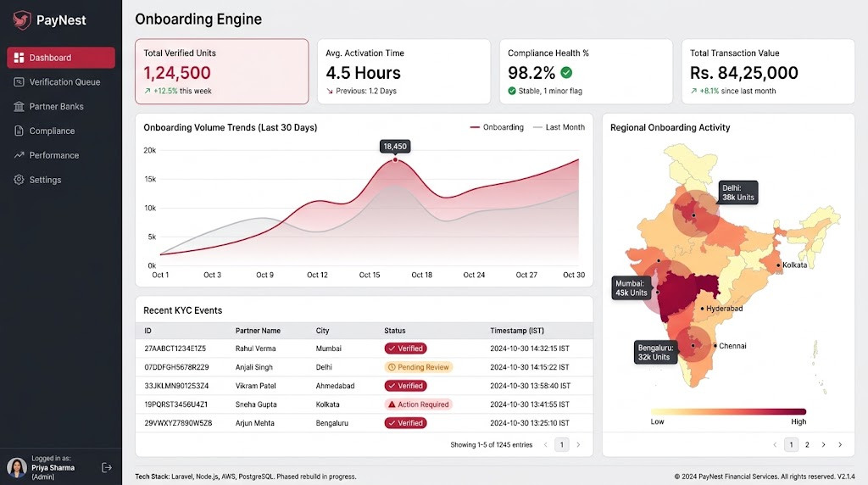Screen dimensions: 868x485
Task: Click the Action Required status badge
Action: click(x=419, y=404)
